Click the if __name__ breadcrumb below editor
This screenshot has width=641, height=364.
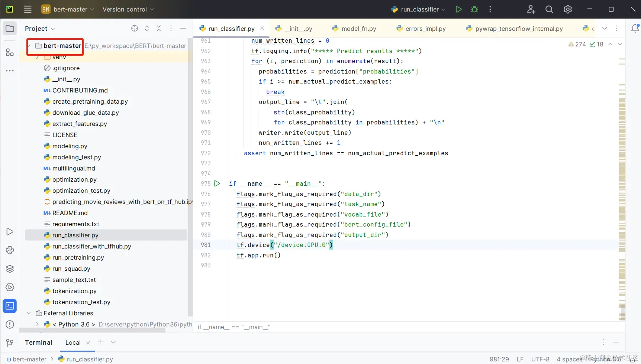pyautogui.click(x=234, y=327)
